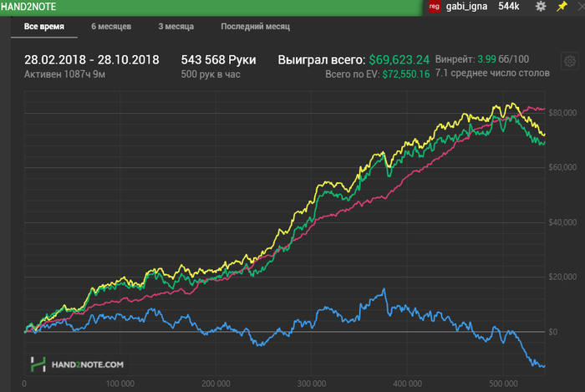The height and width of the screenshot is (392, 585).
Task: Open the '3 месяца' period tab
Action: click(x=175, y=27)
